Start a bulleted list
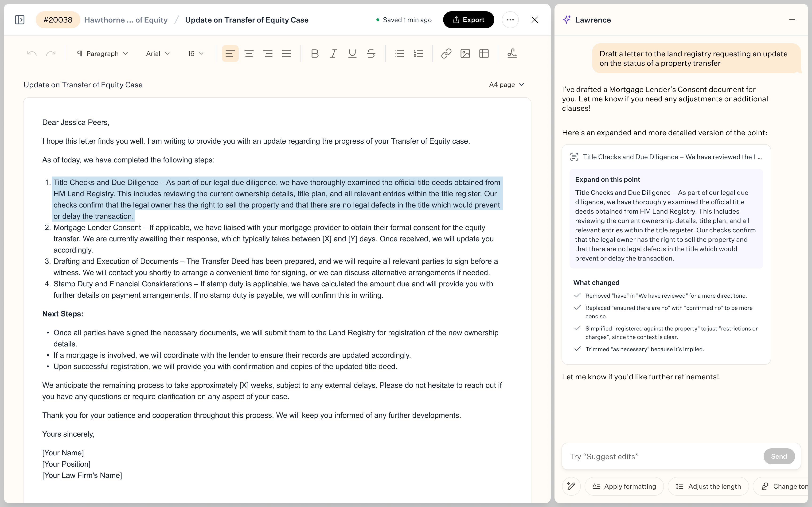This screenshot has width=812, height=507. [x=399, y=54]
